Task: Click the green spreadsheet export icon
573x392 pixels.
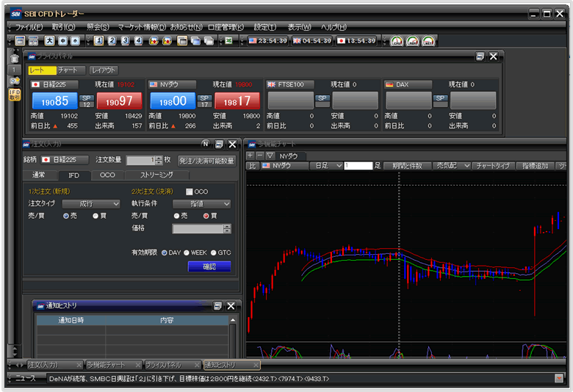Action: tap(228, 40)
